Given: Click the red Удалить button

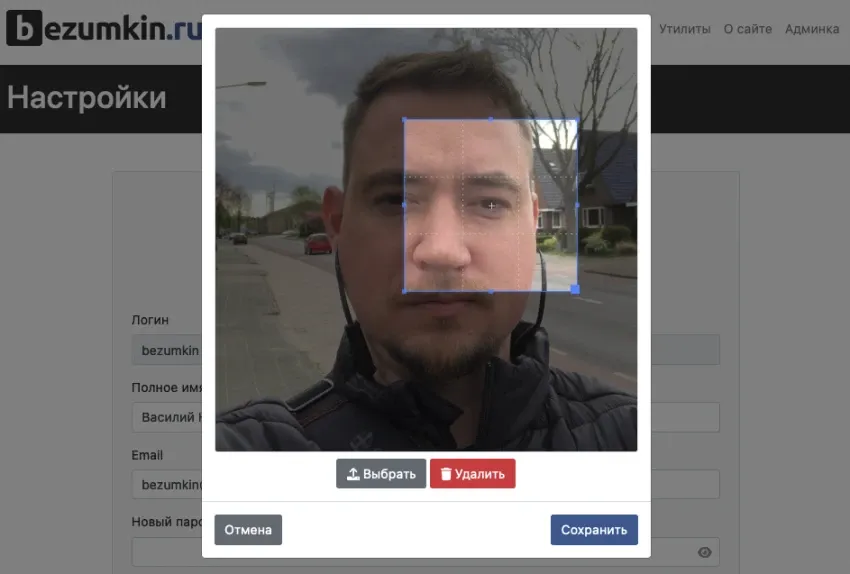Looking at the screenshot, I should click(472, 474).
